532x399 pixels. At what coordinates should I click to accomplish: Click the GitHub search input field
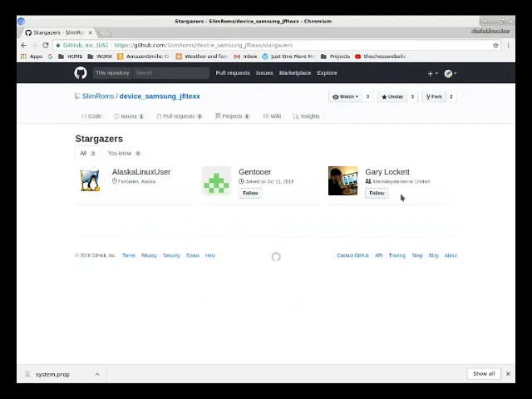point(171,73)
